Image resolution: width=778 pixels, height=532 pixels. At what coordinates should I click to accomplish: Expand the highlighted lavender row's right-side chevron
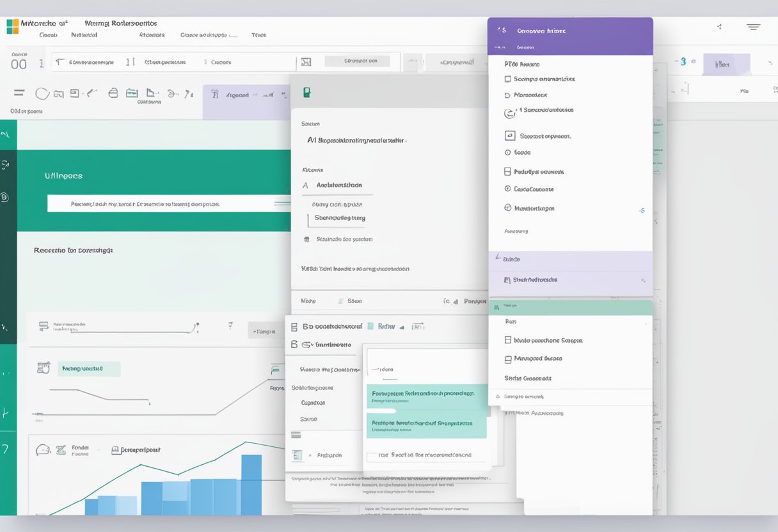tap(642, 280)
